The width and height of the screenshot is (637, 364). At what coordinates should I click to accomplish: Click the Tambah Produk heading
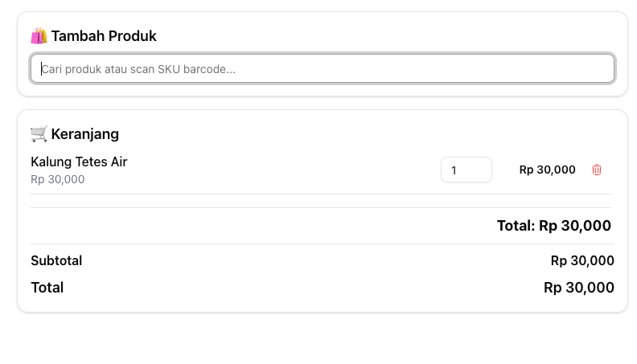104,36
